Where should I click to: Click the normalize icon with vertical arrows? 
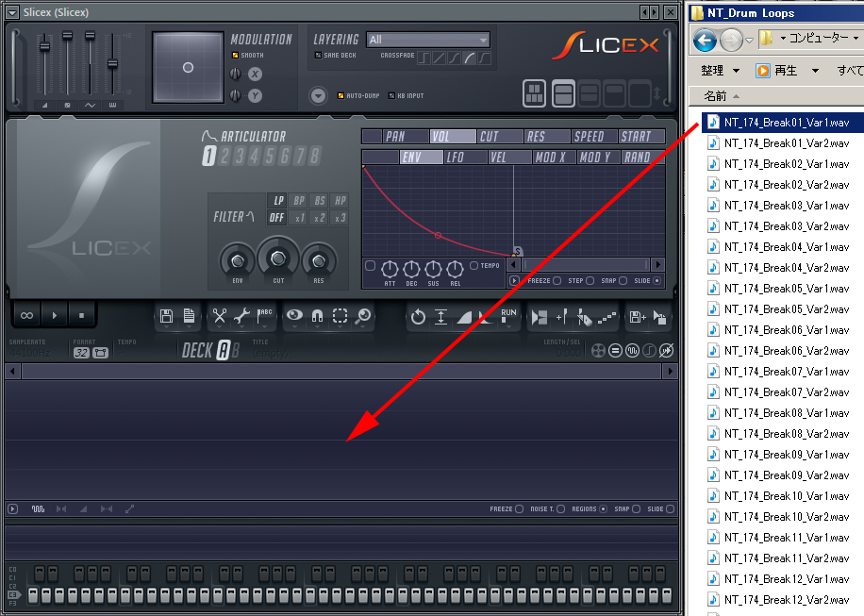pos(440,317)
